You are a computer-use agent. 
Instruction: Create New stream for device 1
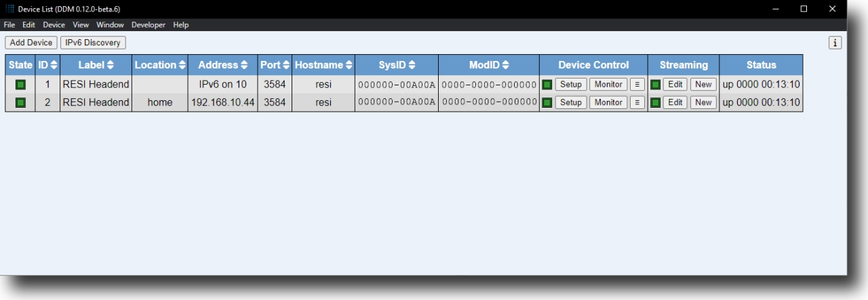(x=703, y=85)
